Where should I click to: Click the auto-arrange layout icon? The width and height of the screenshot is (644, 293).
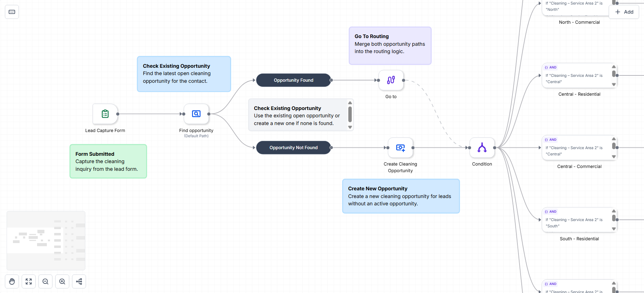[x=79, y=281]
